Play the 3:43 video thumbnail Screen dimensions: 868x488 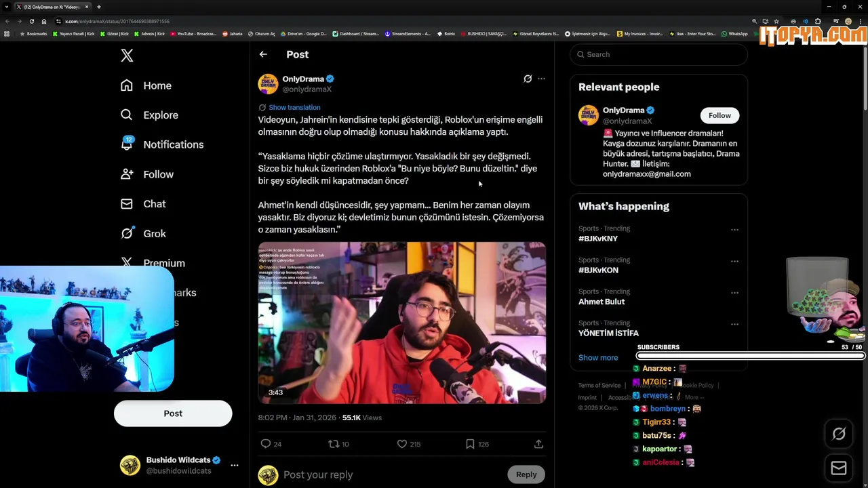(402, 323)
